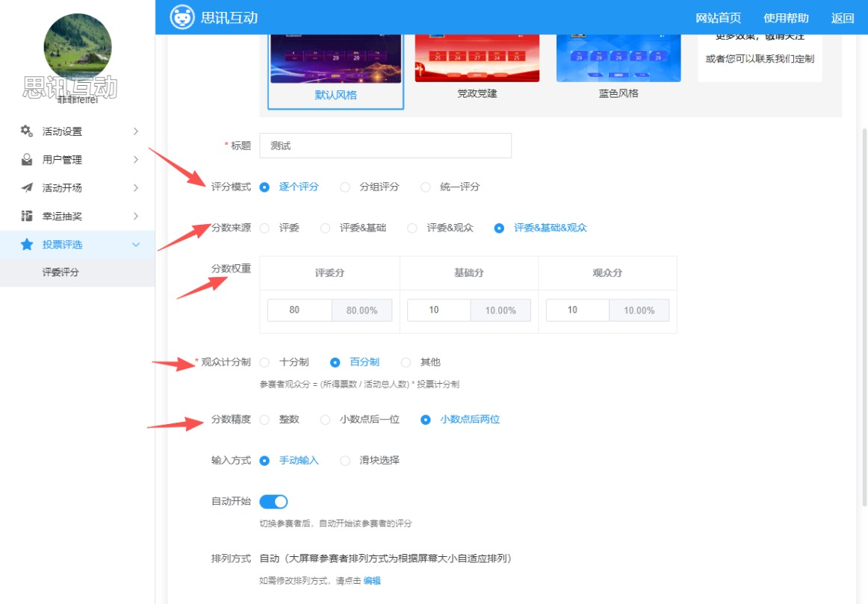
Task: Click the 活动设置 gears icon
Action: pos(27,131)
